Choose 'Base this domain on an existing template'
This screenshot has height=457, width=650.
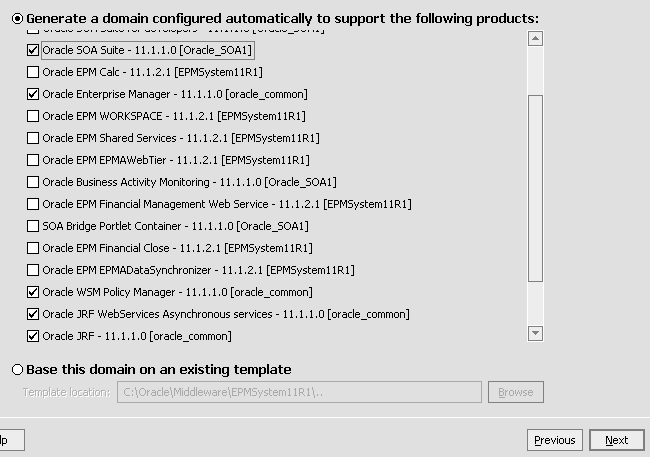pos(17,370)
